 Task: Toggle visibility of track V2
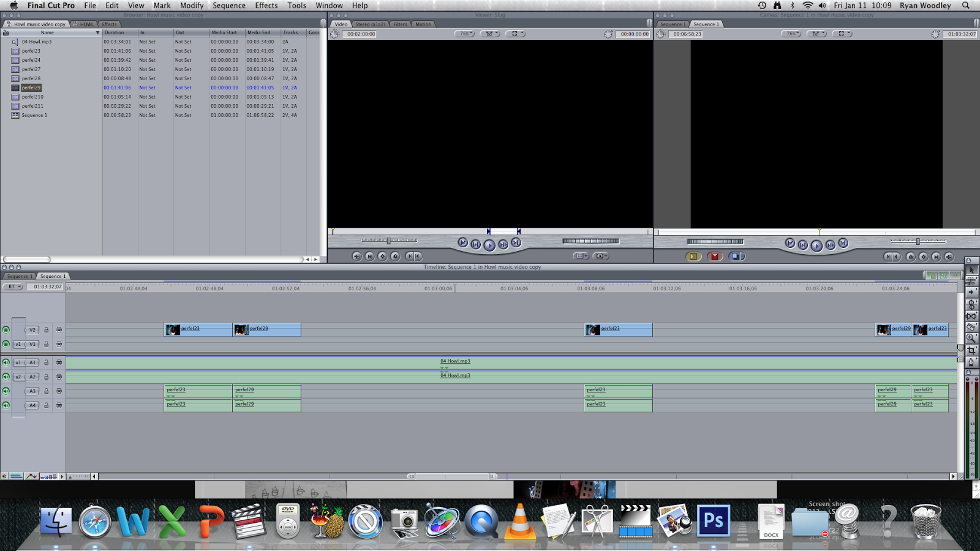tap(6, 329)
